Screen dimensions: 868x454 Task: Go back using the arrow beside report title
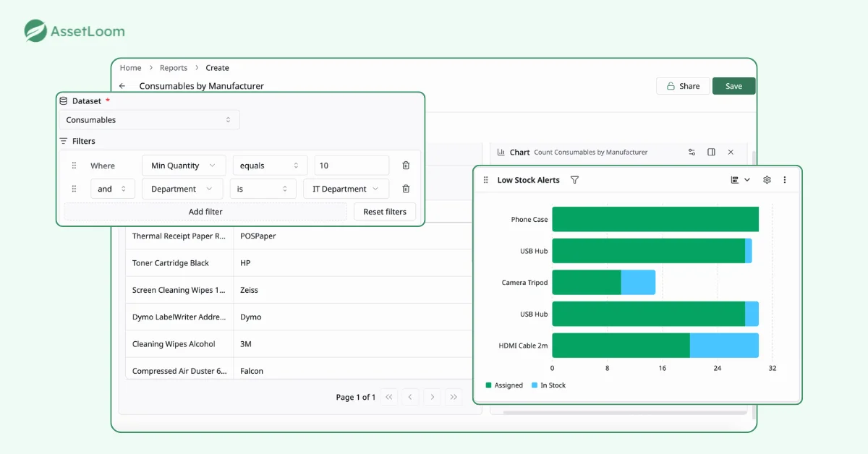(122, 86)
